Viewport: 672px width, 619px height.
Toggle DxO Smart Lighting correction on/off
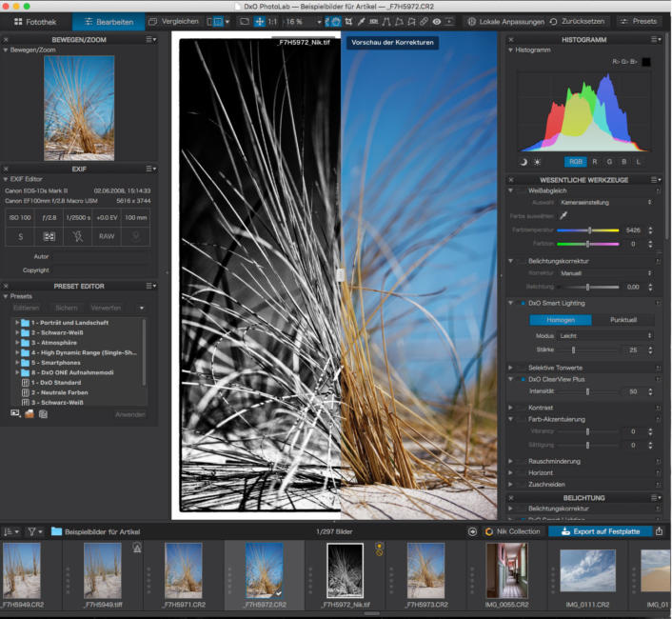pyautogui.click(x=523, y=303)
